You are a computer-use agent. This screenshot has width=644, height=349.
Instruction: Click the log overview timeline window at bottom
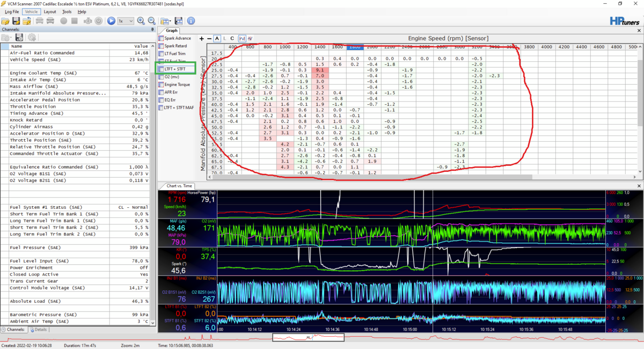(x=308, y=338)
